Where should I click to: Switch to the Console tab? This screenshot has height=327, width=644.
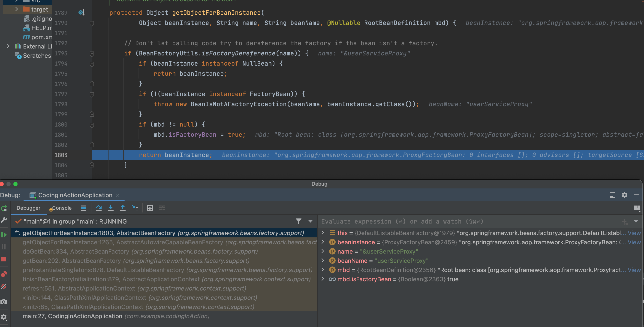pos(61,208)
